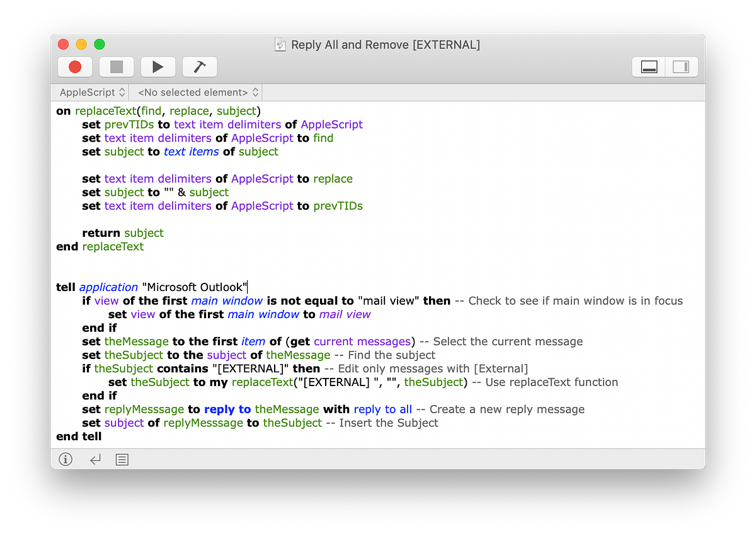Viewport: 756px width, 536px height.
Task: Open the navigation popup showing No selected element
Action: pos(195,92)
